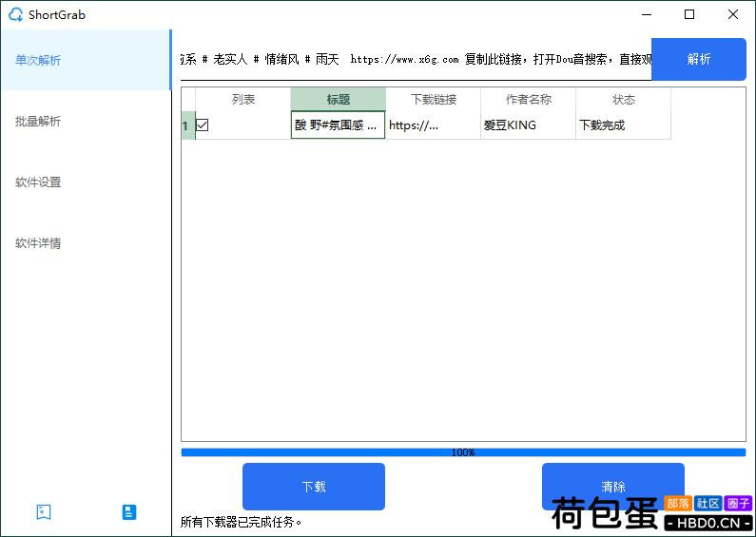Select the 单次解析 tab

pyautogui.click(x=86, y=60)
